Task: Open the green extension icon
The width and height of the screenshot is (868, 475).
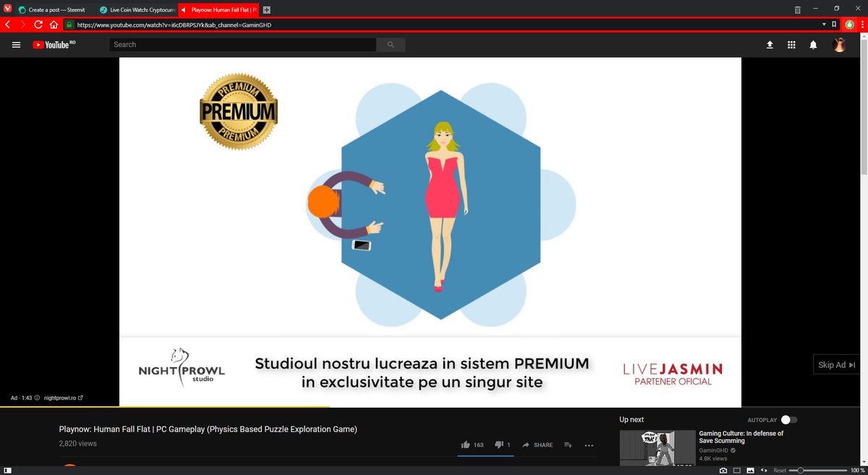Action: tap(849, 24)
